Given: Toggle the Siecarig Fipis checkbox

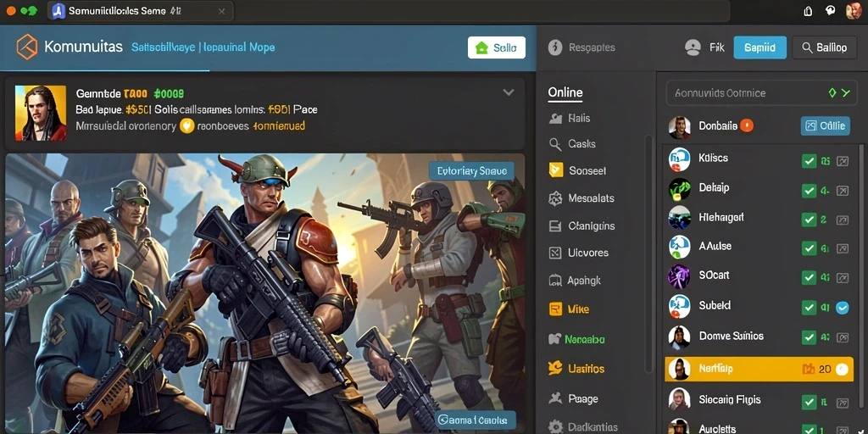Looking at the screenshot, I should pos(810,401).
